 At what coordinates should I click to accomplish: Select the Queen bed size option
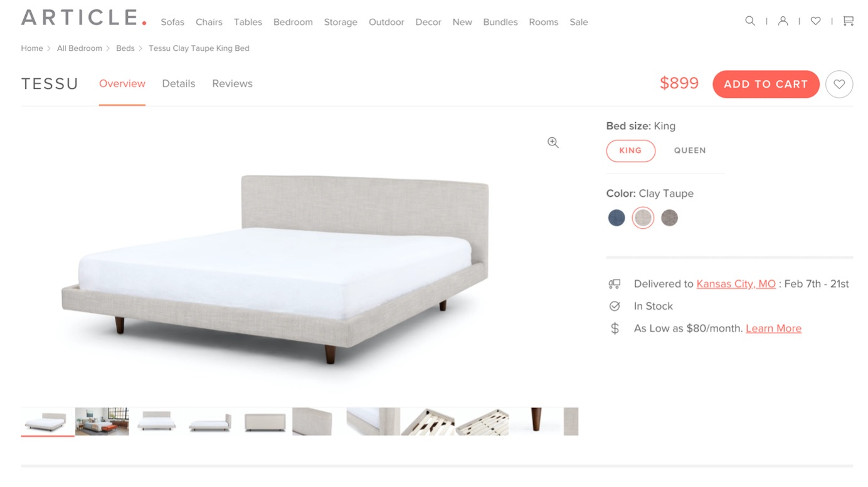point(690,150)
